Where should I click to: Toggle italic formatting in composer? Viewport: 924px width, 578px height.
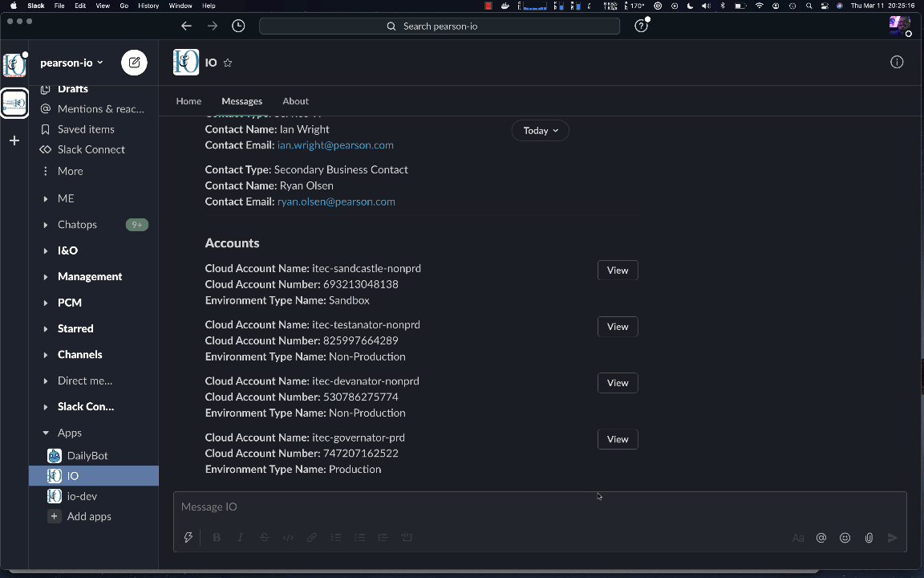[x=240, y=537]
